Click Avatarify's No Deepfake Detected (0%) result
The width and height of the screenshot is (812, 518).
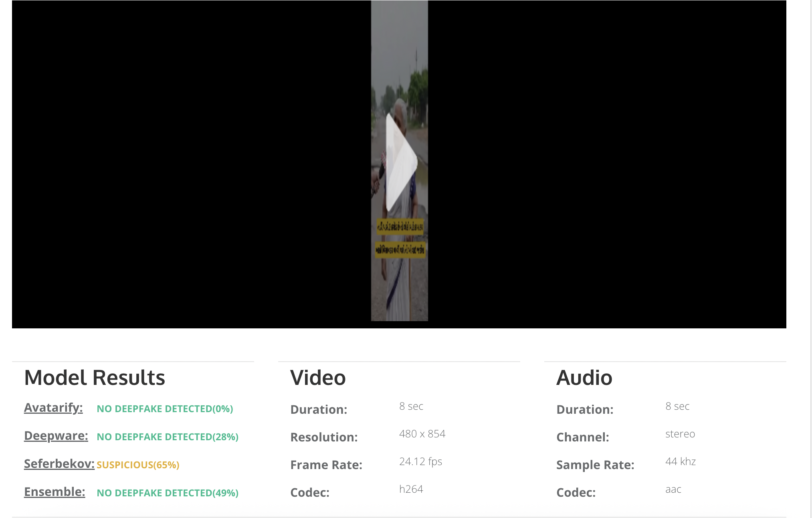tap(165, 409)
